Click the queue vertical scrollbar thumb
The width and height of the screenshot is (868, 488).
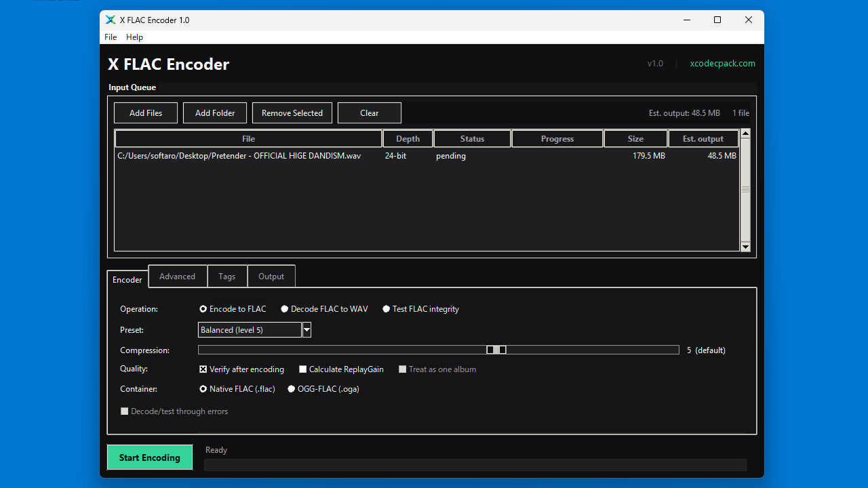point(746,190)
